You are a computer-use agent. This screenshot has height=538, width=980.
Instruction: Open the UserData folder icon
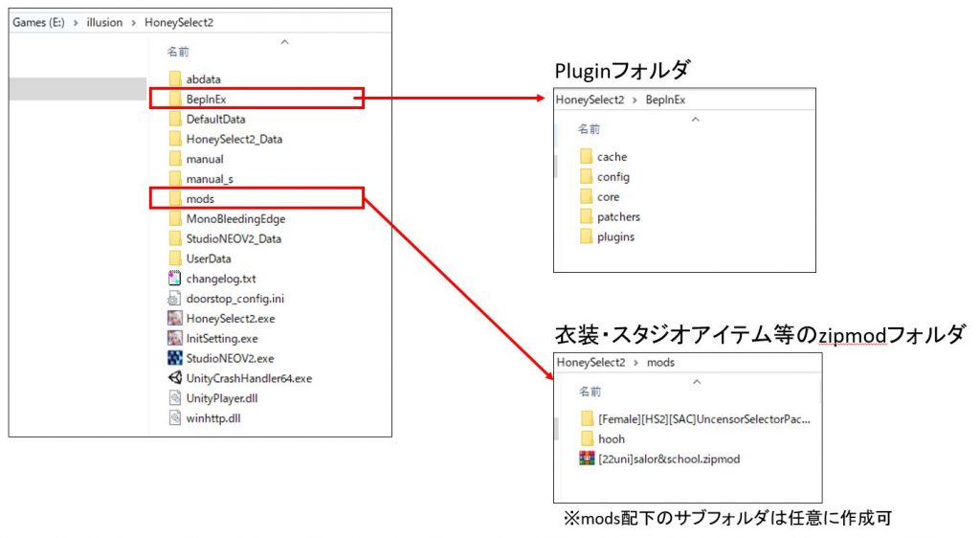[x=175, y=258]
